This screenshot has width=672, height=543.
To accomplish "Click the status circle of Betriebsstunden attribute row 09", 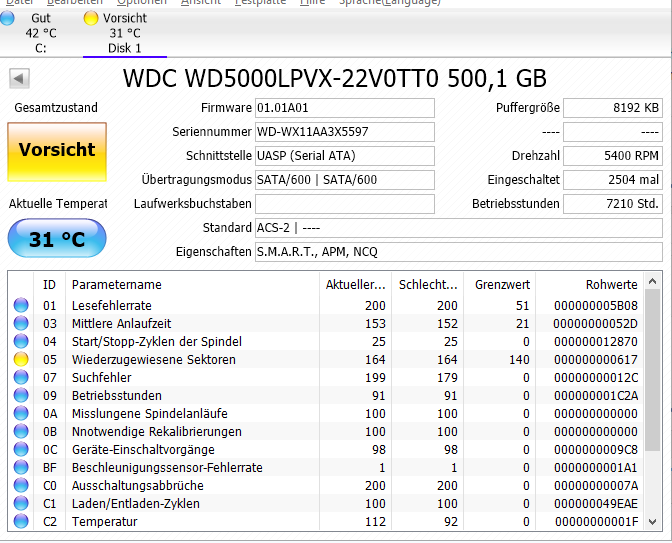I will [21, 395].
